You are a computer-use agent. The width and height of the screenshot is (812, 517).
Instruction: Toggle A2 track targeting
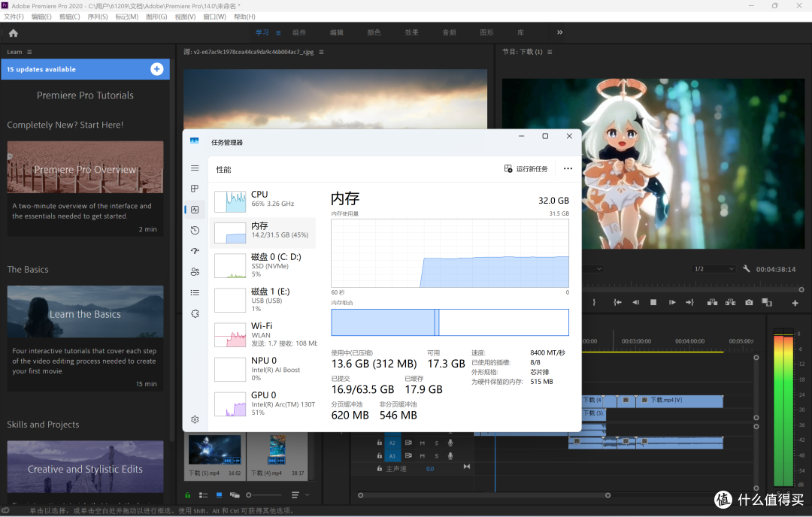point(392,443)
